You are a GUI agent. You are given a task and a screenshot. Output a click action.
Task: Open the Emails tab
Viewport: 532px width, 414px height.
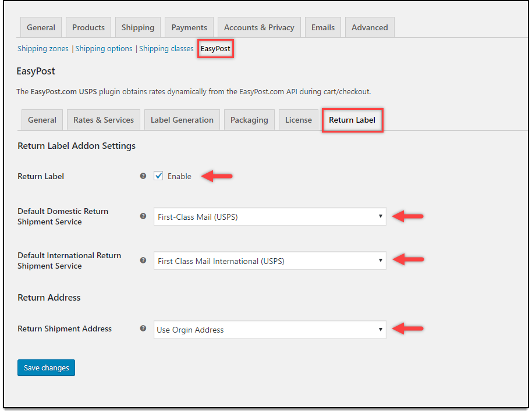pos(323,27)
